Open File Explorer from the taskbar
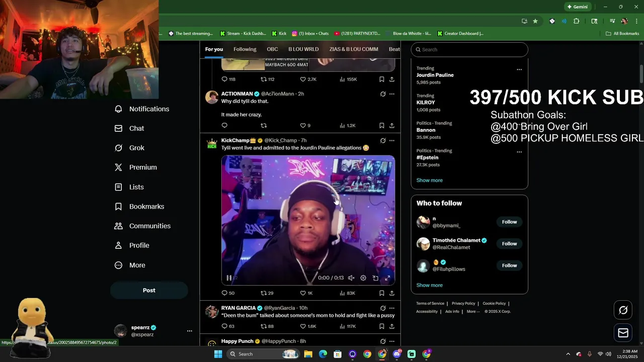Viewport: 644px width, 362px height. 308,354
